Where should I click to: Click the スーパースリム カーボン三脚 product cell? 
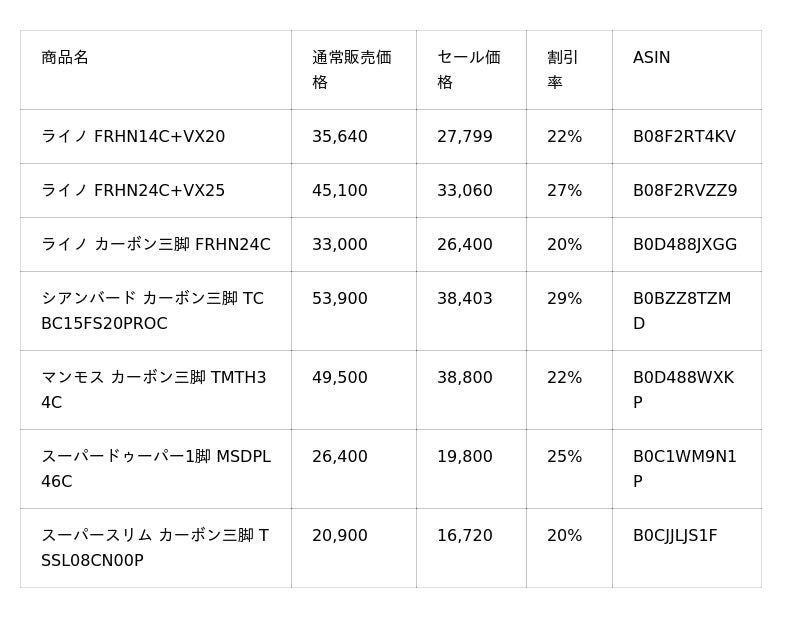click(x=154, y=548)
